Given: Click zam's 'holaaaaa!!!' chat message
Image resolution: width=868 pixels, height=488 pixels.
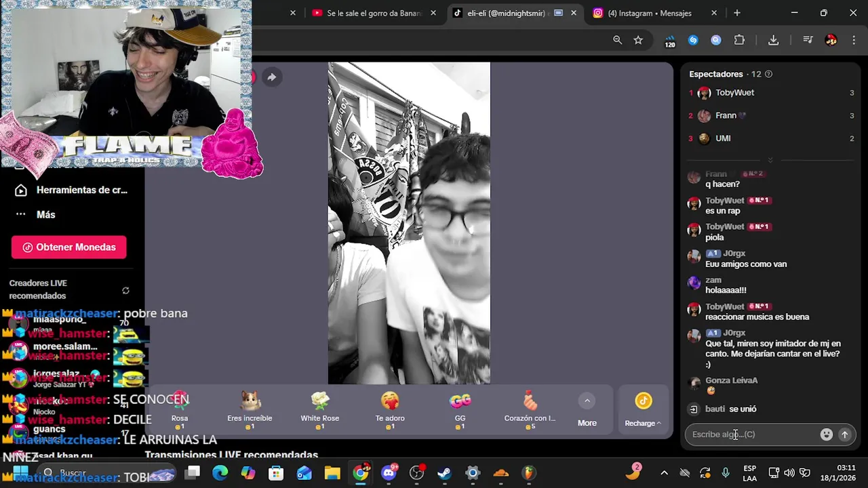Looking at the screenshot, I should [726, 290].
